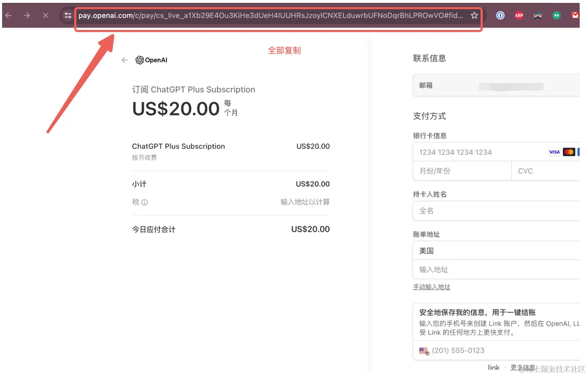This screenshot has height=376, width=588.
Task: Click the ChatGPT Plus Subscription line item
Action: [179, 146]
